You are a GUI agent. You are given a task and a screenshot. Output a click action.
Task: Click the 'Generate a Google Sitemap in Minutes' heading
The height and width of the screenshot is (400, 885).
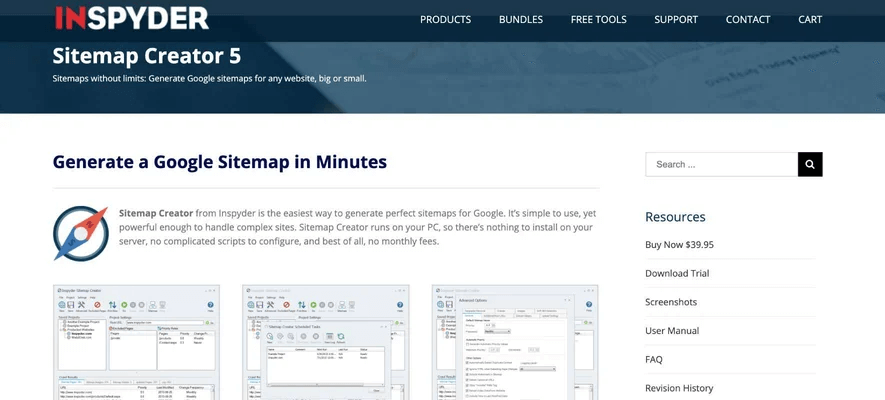(220, 162)
